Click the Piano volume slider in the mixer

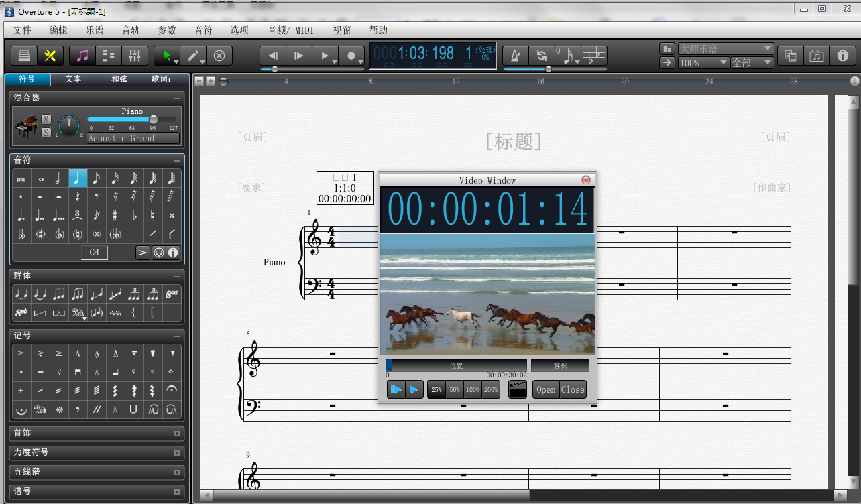pos(131,119)
